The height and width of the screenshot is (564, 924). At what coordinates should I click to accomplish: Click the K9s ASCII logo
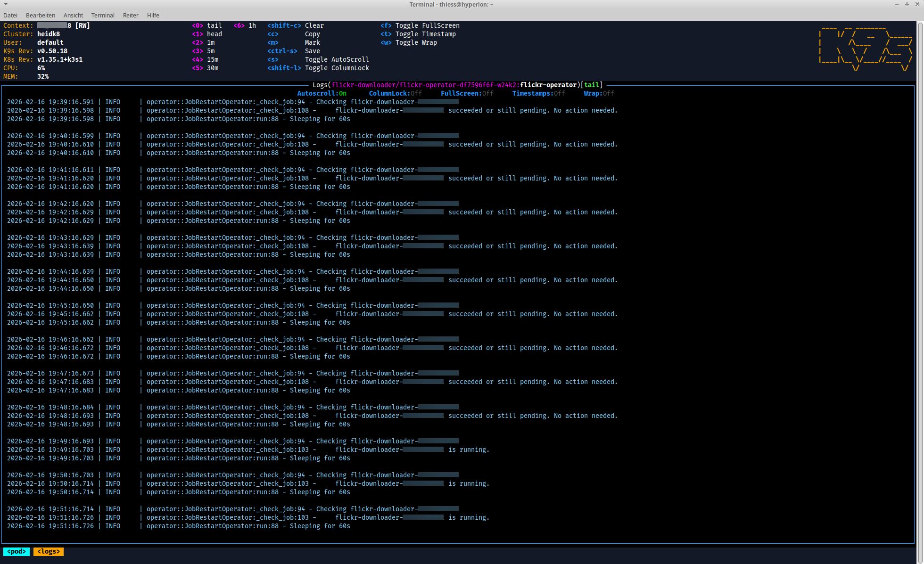(866, 47)
